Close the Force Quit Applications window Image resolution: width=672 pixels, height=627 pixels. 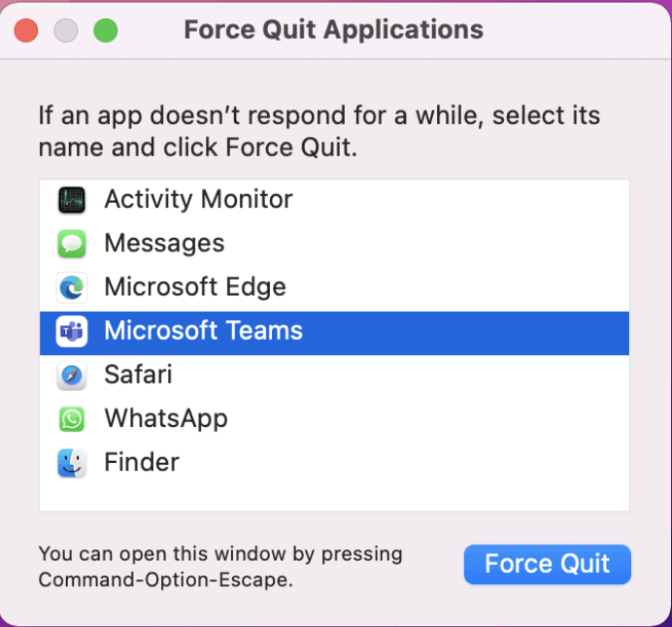tap(26, 30)
